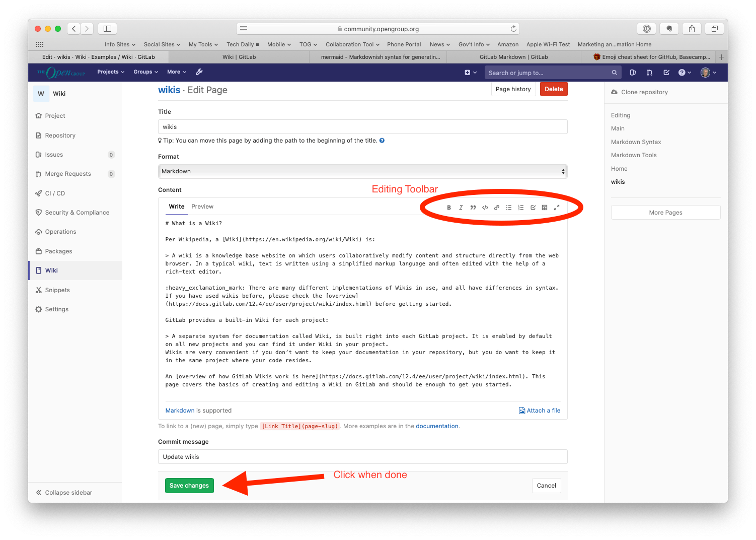This screenshot has height=540, width=756.
Task: Open the Help question mark dropdown
Action: [x=685, y=73]
